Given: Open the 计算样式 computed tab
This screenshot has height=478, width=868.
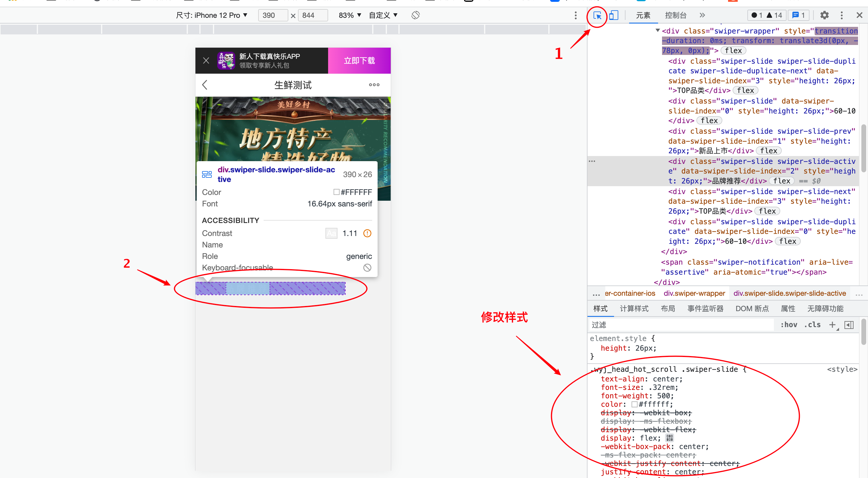Looking at the screenshot, I should point(634,308).
